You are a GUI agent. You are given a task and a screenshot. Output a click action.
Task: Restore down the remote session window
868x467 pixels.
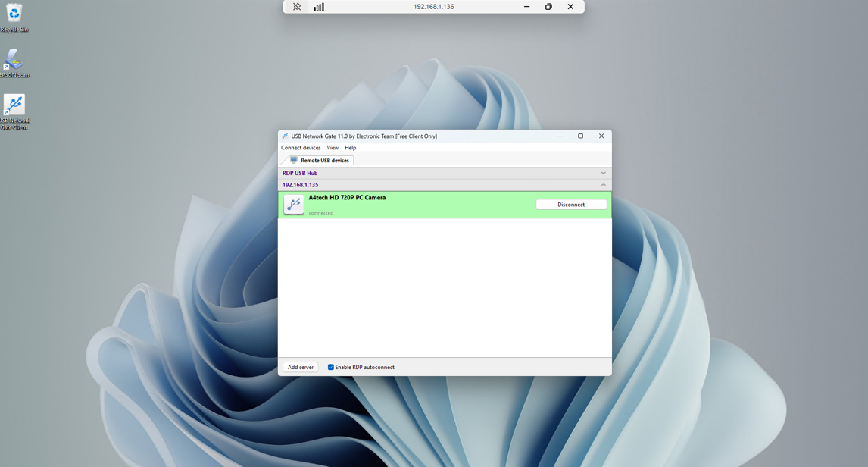pyautogui.click(x=548, y=7)
